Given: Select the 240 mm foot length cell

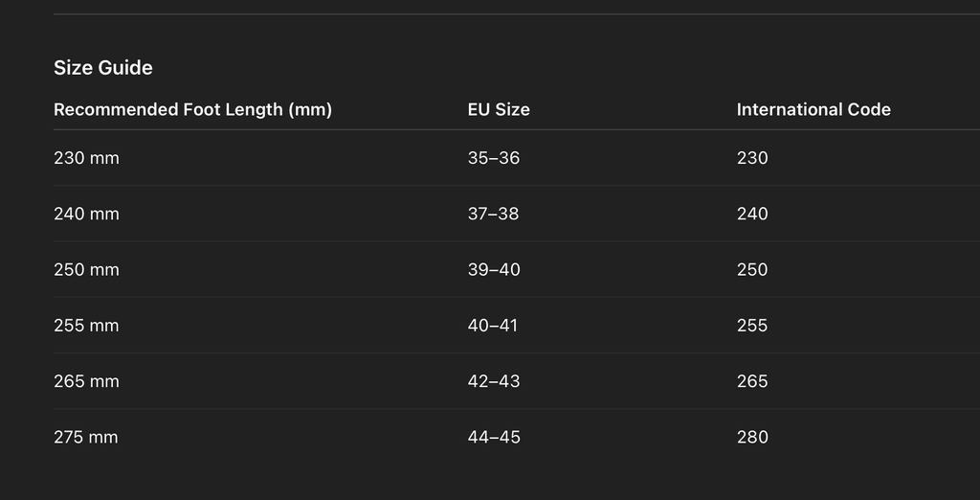Looking at the screenshot, I should coord(86,214).
